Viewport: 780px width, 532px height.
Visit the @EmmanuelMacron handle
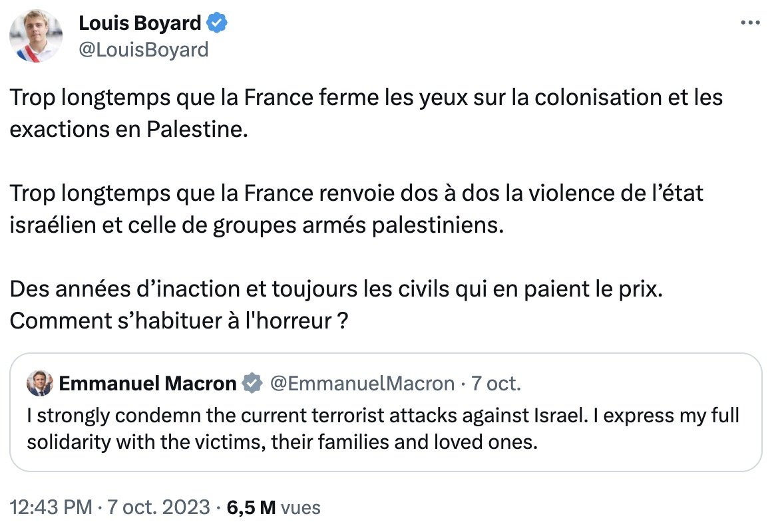[x=361, y=384]
